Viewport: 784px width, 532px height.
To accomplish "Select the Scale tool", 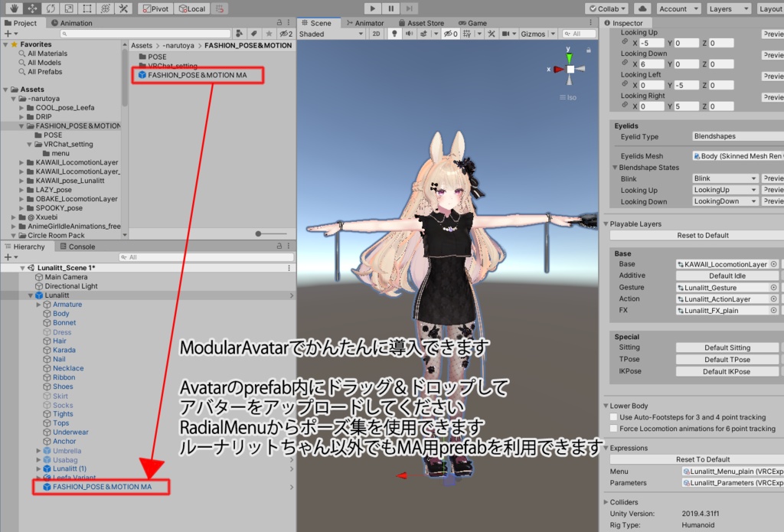I will (69, 8).
